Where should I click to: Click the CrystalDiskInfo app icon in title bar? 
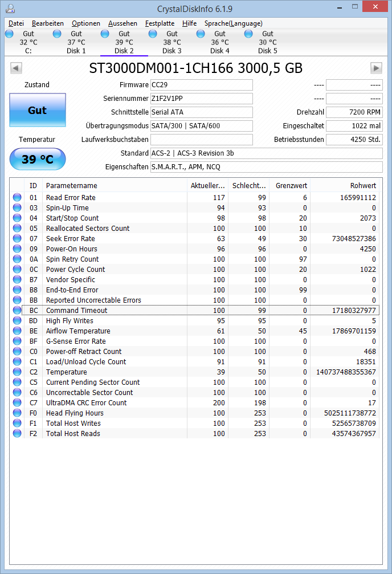point(11,9)
